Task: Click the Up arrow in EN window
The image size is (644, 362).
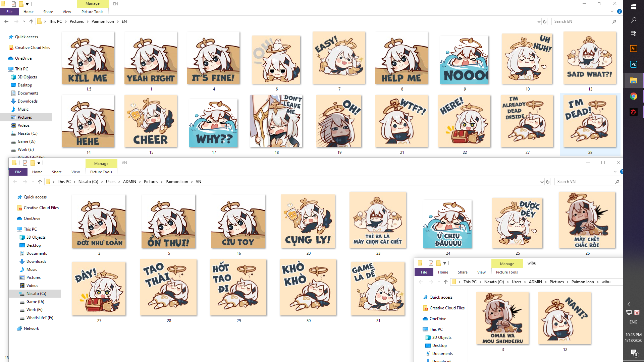Action: (x=31, y=21)
